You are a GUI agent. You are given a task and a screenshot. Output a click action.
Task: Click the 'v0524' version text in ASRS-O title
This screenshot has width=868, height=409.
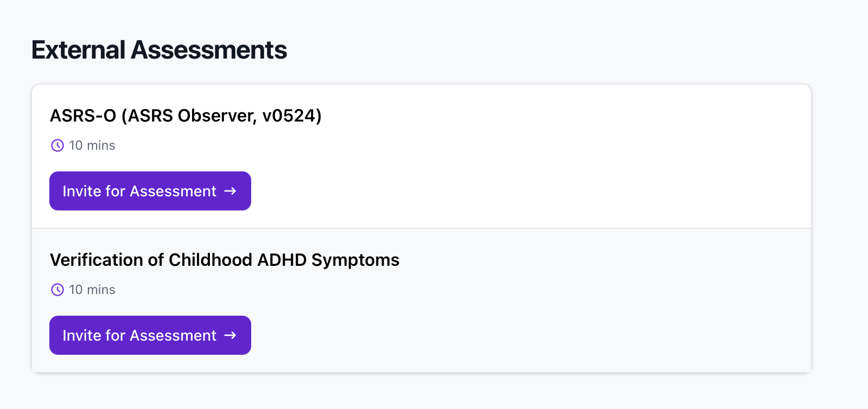pyautogui.click(x=289, y=116)
